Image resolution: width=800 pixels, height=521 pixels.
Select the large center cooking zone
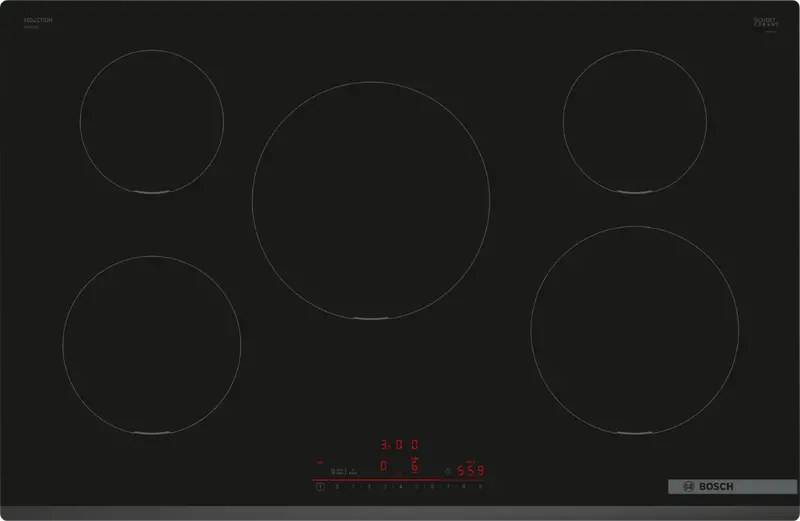[x=371, y=200]
